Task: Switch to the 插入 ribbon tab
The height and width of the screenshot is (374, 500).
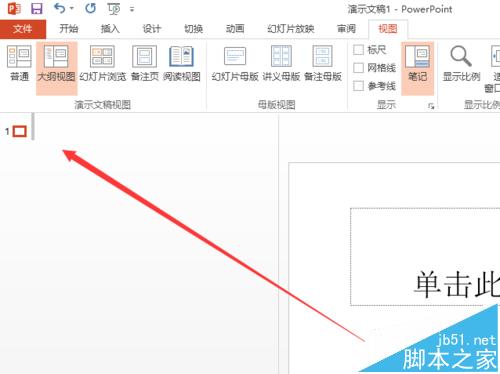Action: tap(110, 29)
